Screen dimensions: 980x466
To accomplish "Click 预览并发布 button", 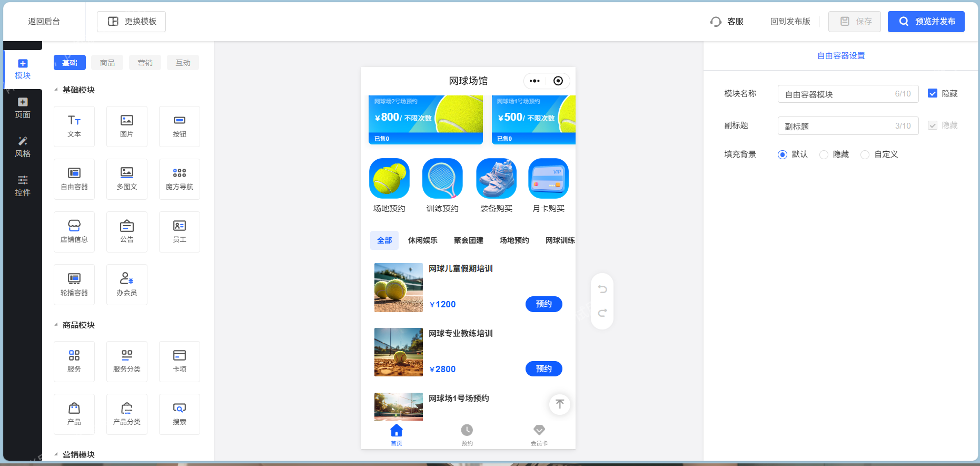I will 926,22.
